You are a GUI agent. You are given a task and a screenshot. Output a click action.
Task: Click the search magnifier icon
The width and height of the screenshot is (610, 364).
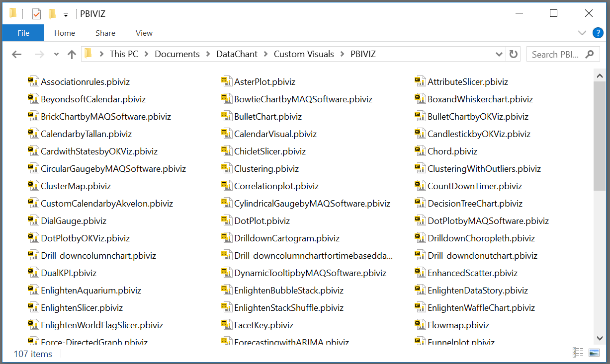coord(590,54)
